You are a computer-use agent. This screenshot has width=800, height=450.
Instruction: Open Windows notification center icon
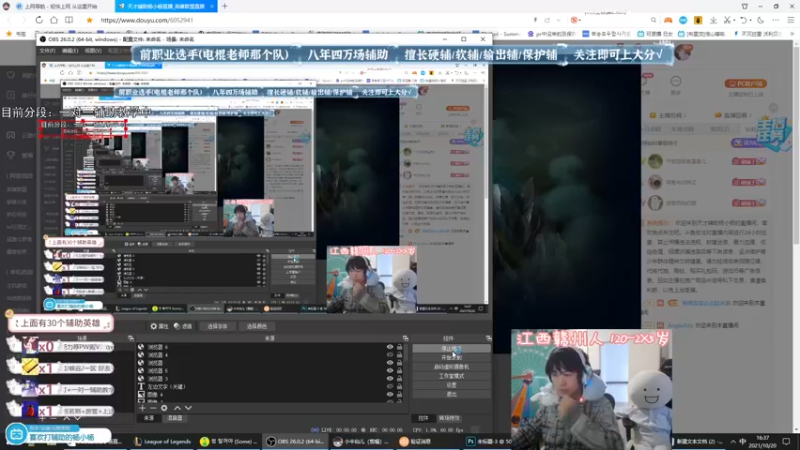(786, 441)
